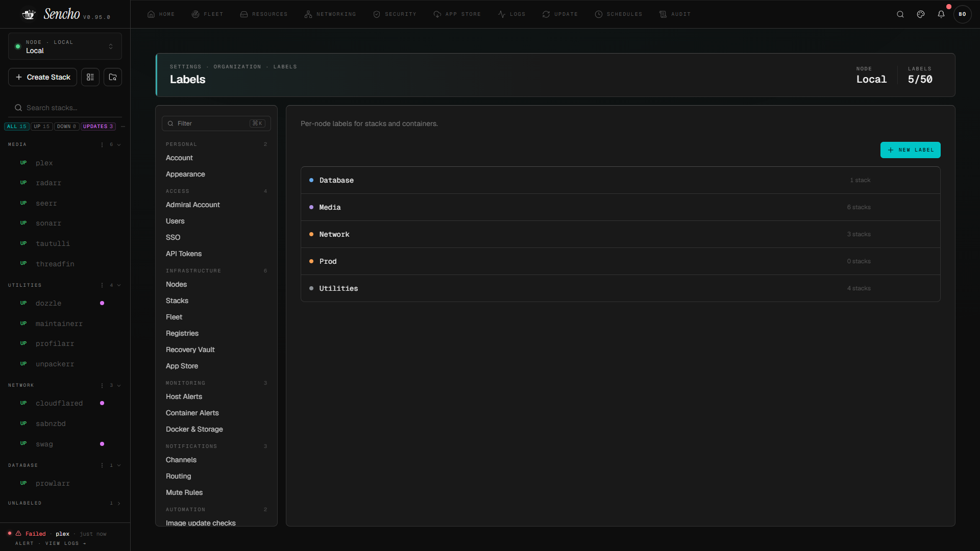This screenshot has height=551, width=980.
Task: Click the checklist view icon beside Create Stack
Action: [x=90, y=77]
